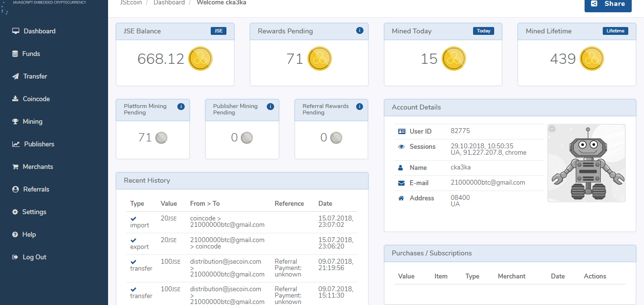The height and width of the screenshot is (305, 644).
Task: Click the gold coin in Rewards Pending
Action: 320,59
